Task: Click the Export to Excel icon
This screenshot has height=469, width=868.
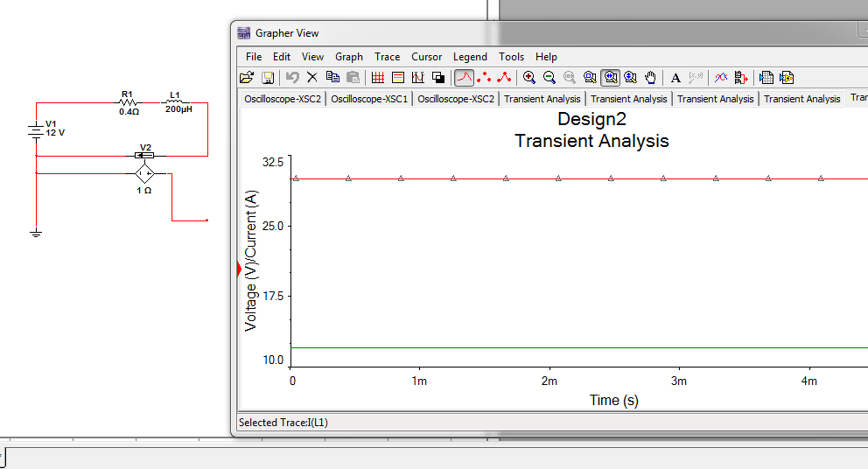Action: 766,78
